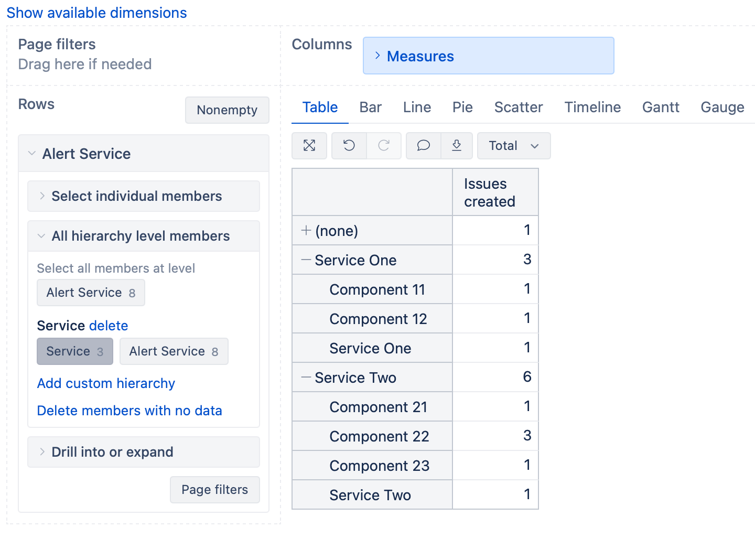Click the Component 12 row label
The width and height of the screenshot is (755, 560).
pos(379,319)
